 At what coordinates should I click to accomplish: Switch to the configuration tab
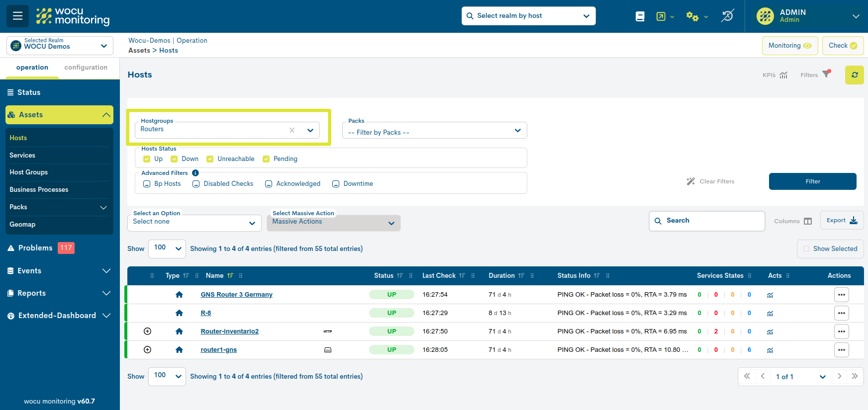click(86, 68)
